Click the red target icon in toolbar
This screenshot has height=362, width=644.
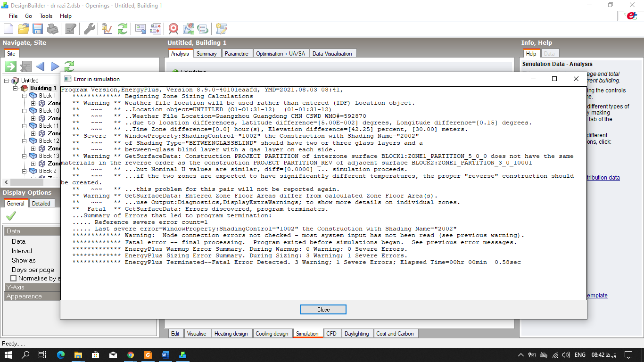[x=173, y=29]
